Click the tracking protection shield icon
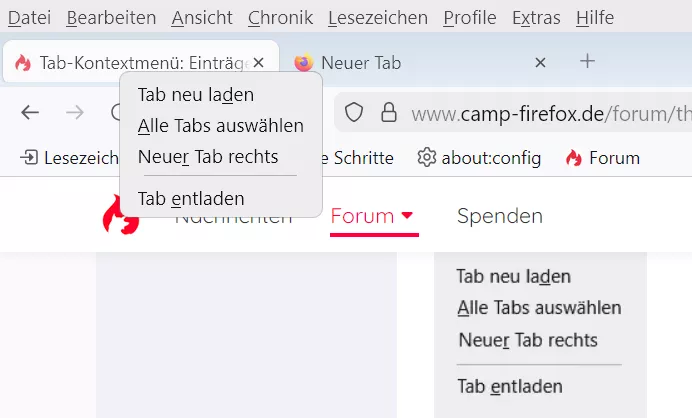Image resolution: width=692 pixels, height=418 pixels. [354, 113]
